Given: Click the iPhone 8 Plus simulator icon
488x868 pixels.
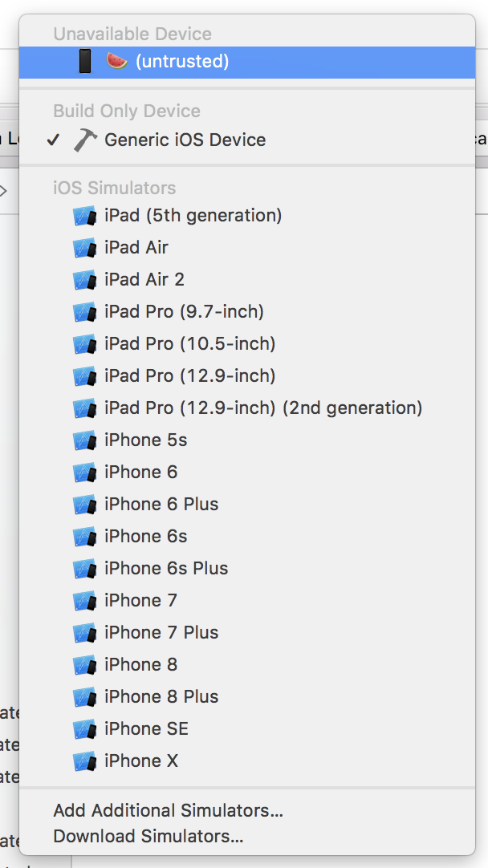Looking at the screenshot, I should coord(84,697).
